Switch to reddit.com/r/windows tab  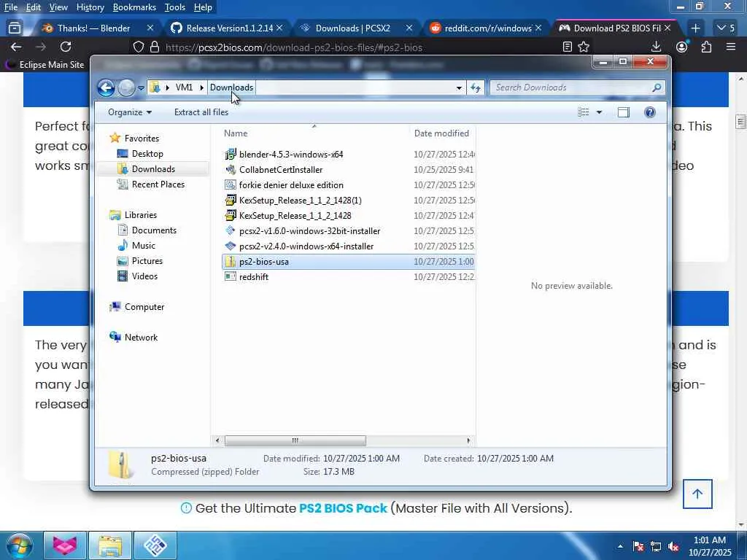(488, 28)
